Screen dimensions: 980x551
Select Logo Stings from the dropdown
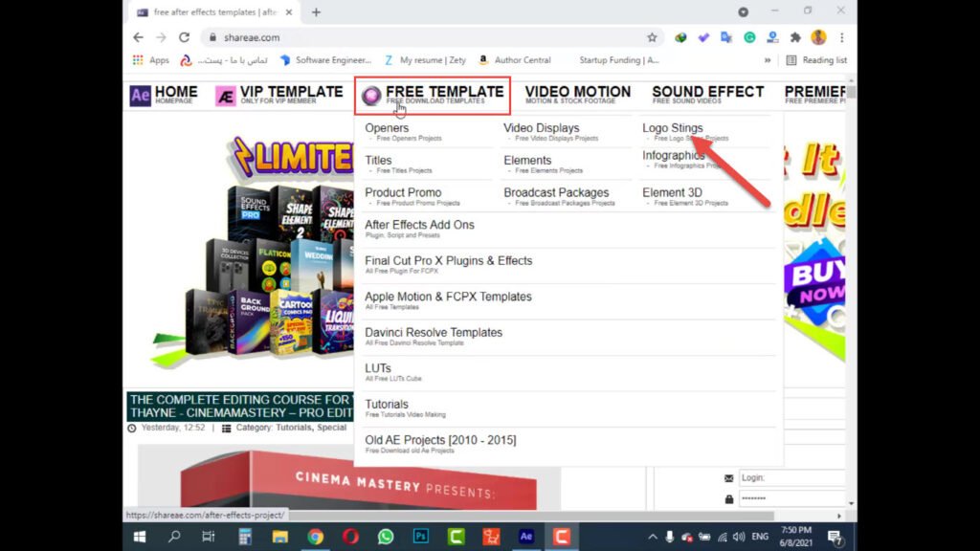tap(673, 128)
